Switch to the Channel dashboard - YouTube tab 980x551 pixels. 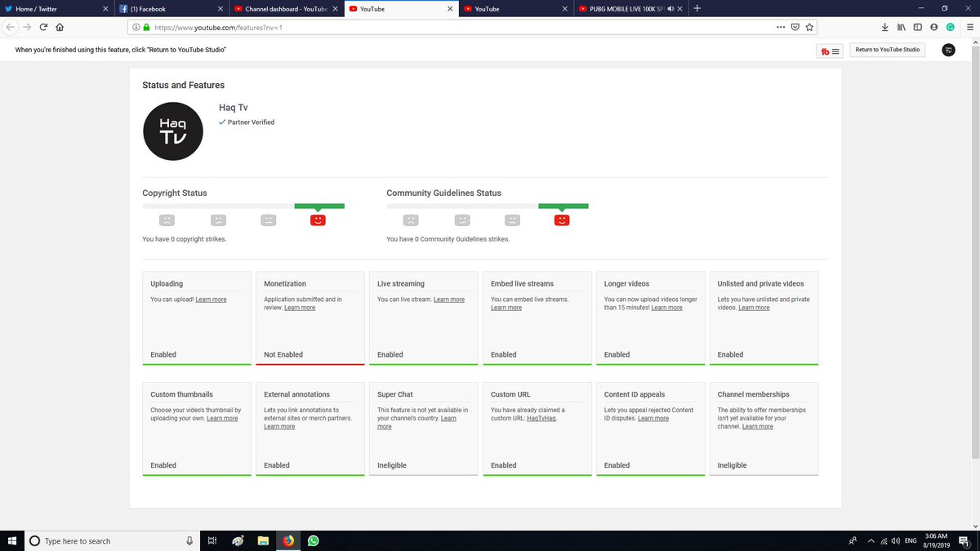coord(287,8)
